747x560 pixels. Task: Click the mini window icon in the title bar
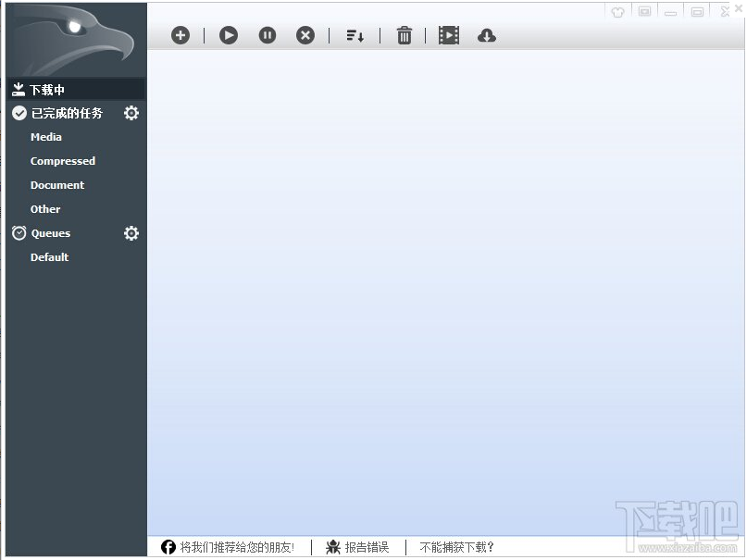(x=644, y=11)
